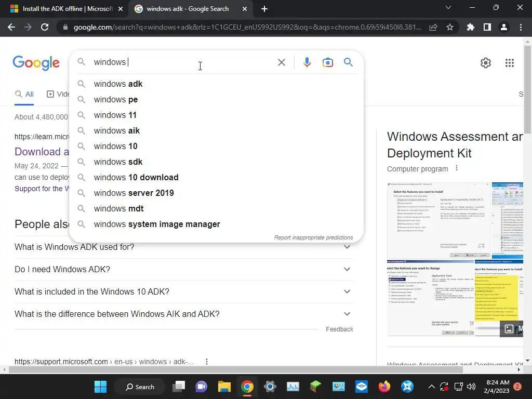Choose suggestion windows 10 download
Viewport: 532px width, 399px height.
216,178
